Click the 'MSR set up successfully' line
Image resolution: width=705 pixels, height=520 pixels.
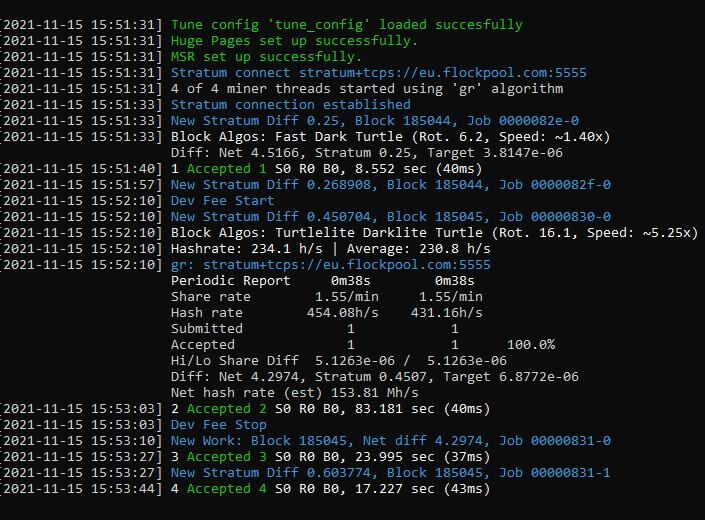point(266,57)
